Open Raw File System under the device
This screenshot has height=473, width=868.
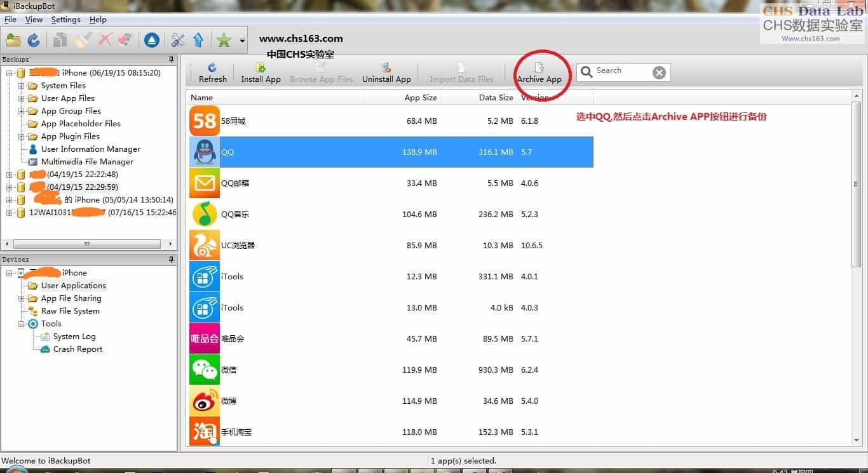(x=70, y=311)
